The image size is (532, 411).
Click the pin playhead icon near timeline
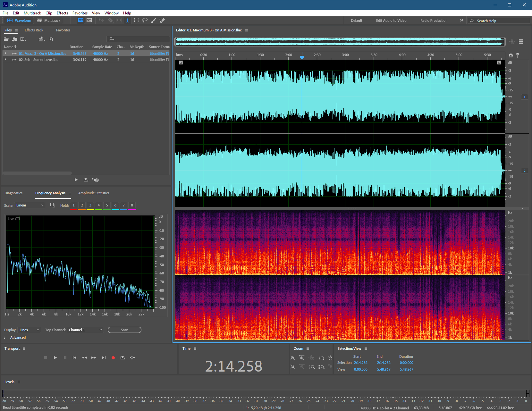[517, 55]
